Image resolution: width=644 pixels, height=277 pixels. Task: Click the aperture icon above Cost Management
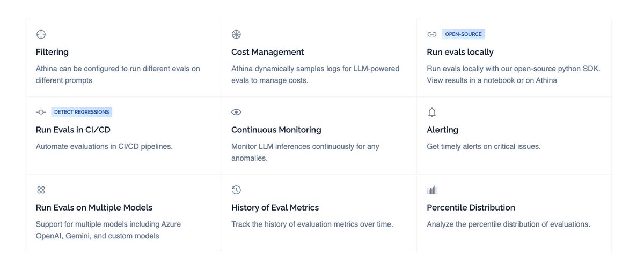(236, 34)
